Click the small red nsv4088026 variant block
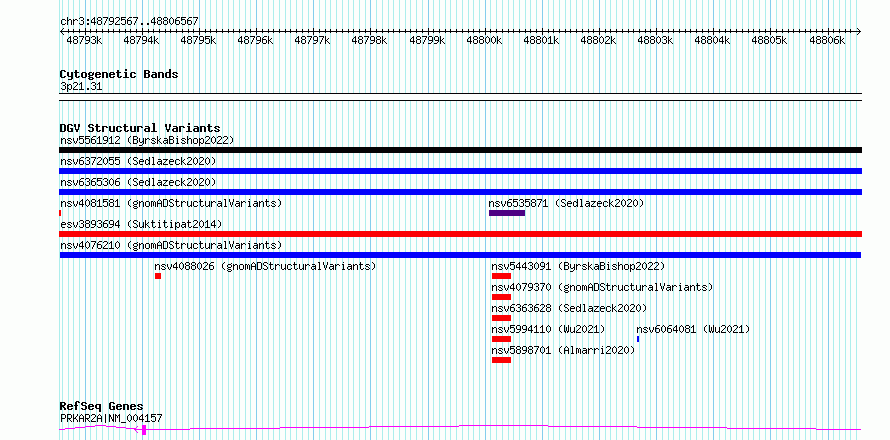890x440 pixels. [158, 276]
